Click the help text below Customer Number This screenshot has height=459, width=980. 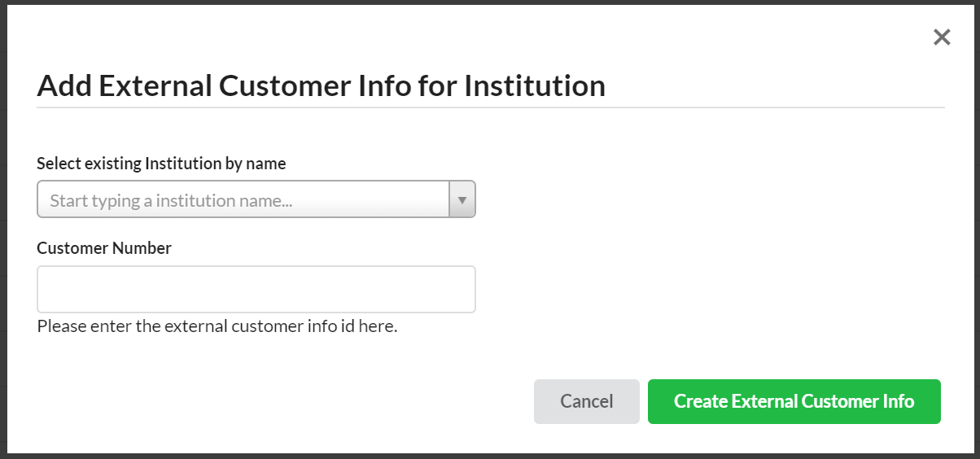tap(217, 327)
